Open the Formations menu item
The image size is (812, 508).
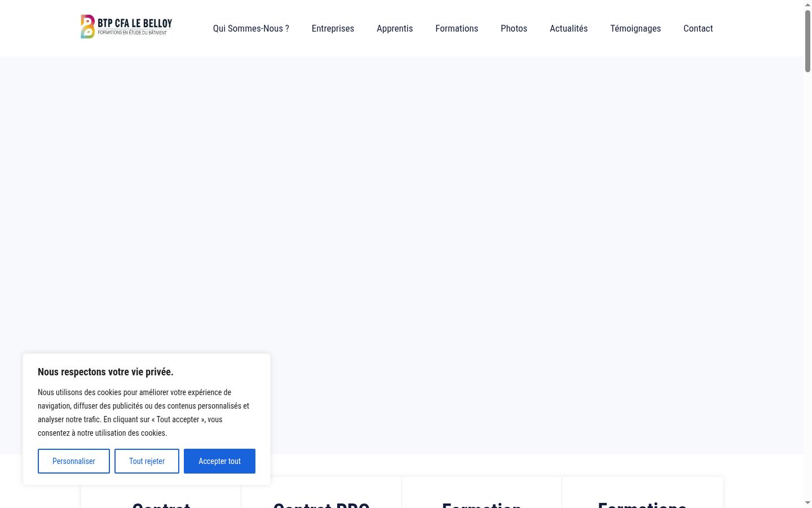point(457,28)
